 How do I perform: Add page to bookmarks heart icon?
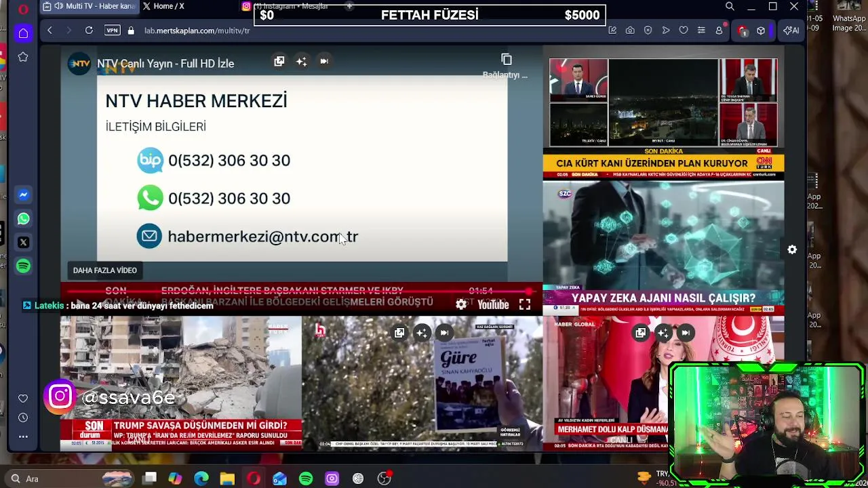pos(684,30)
